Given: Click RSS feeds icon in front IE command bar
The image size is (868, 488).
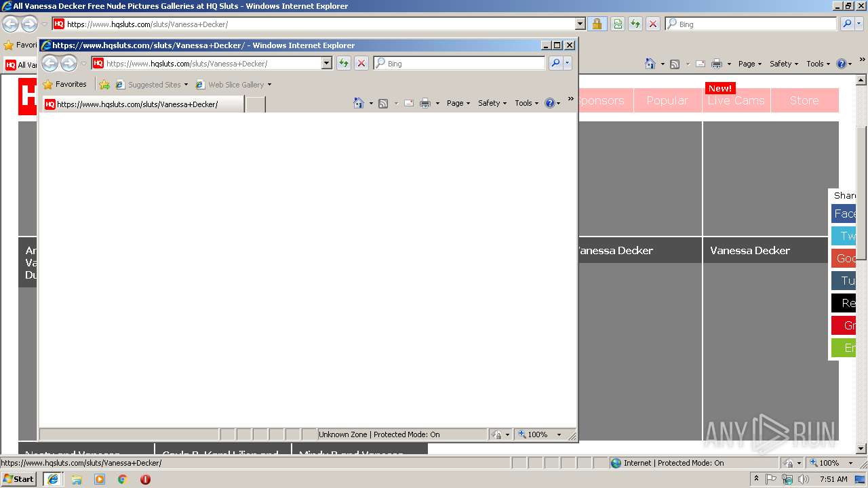Looking at the screenshot, I should pyautogui.click(x=383, y=103).
